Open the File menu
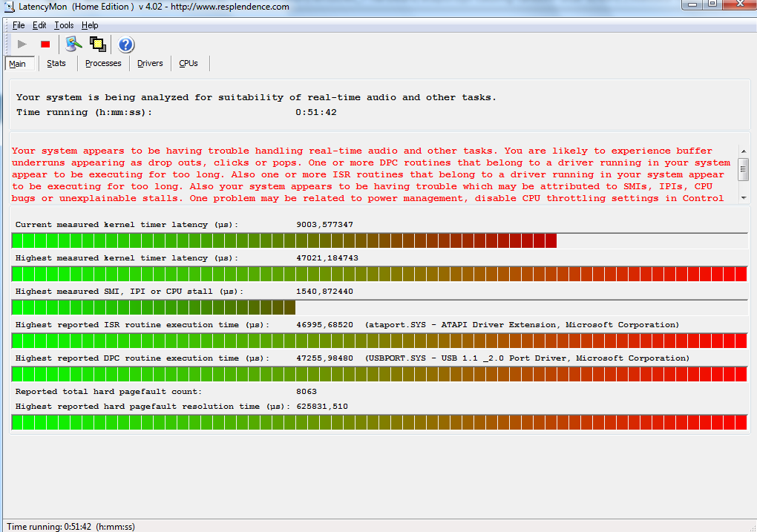This screenshot has width=757, height=532. 19,25
